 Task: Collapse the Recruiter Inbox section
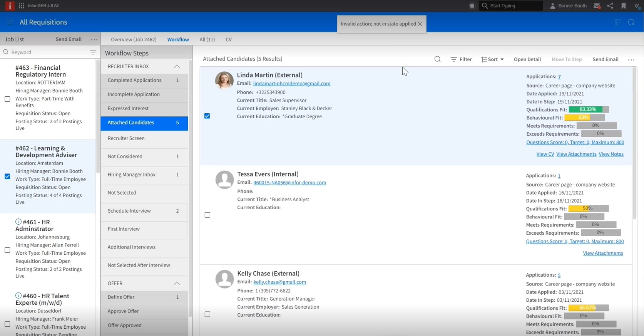pyautogui.click(x=177, y=66)
